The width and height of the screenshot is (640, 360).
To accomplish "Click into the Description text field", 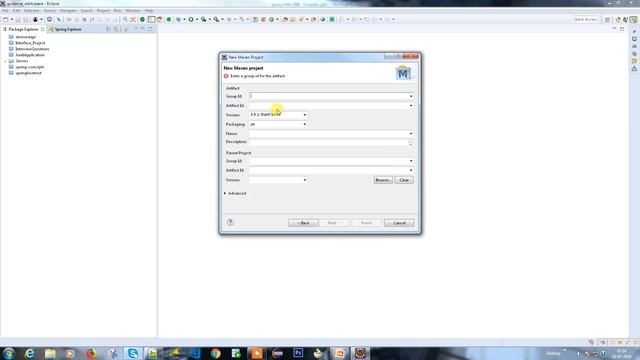I will click(x=329, y=142).
